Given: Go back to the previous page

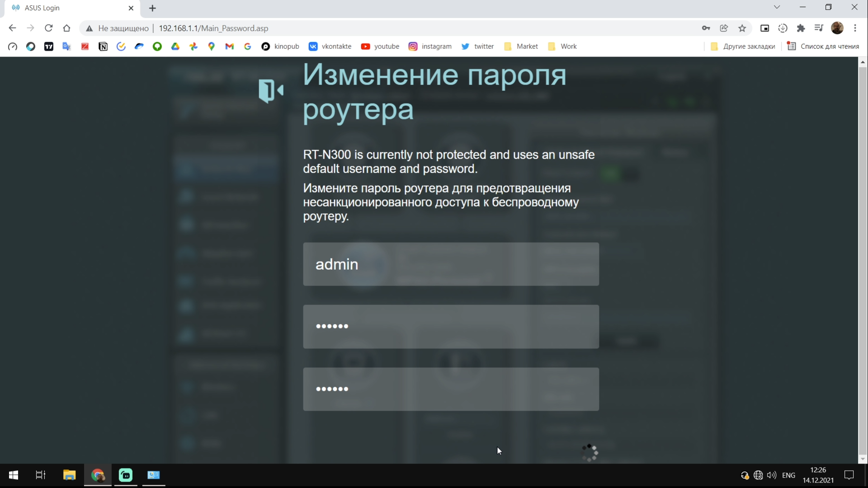Looking at the screenshot, I should click(x=12, y=28).
